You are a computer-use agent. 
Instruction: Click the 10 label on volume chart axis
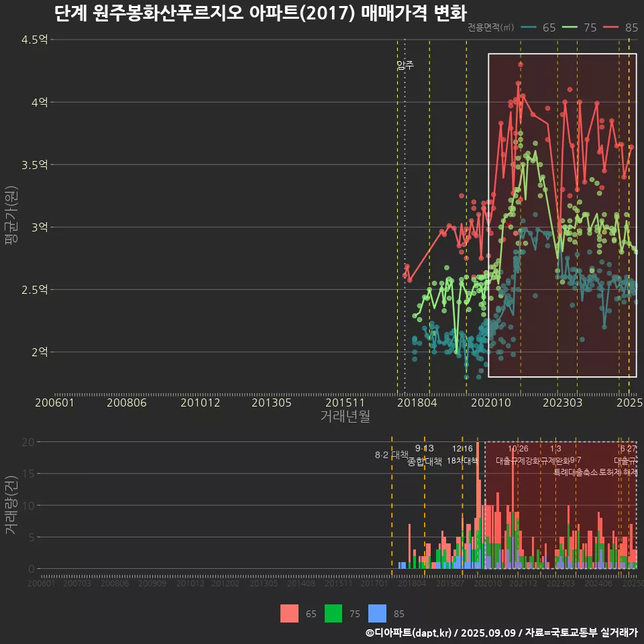[28, 506]
